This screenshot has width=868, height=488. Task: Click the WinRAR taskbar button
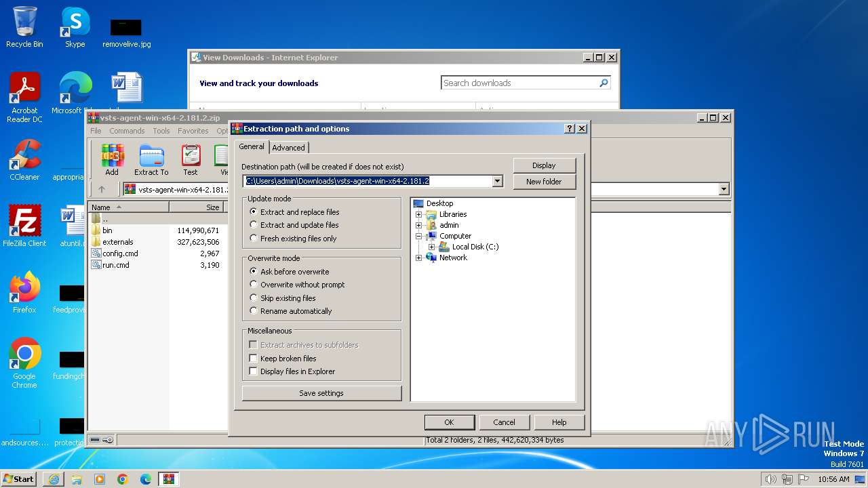pyautogui.click(x=168, y=479)
